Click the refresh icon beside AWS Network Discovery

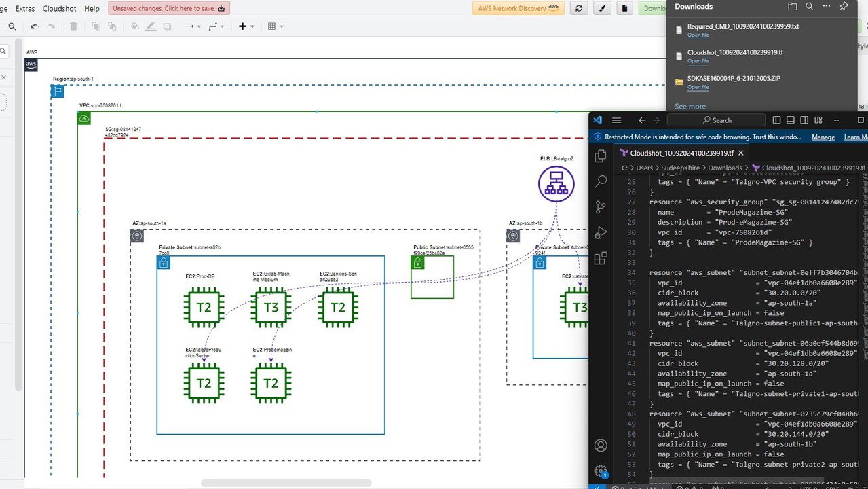coord(578,8)
